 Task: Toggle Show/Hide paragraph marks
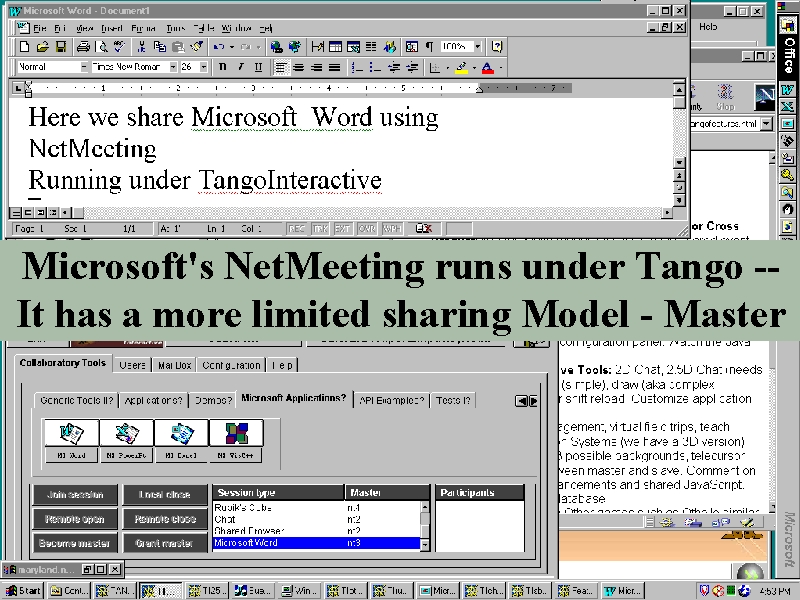(x=430, y=47)
